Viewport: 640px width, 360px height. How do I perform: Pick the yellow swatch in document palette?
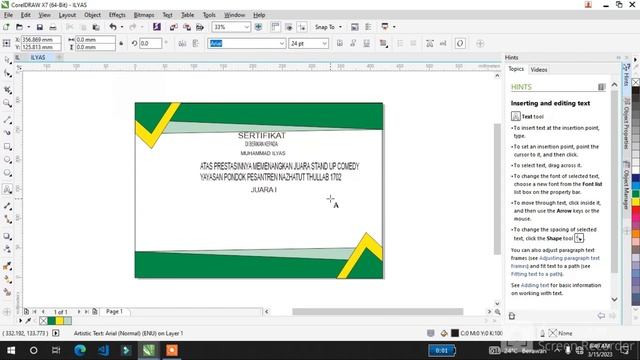(60, 321)
